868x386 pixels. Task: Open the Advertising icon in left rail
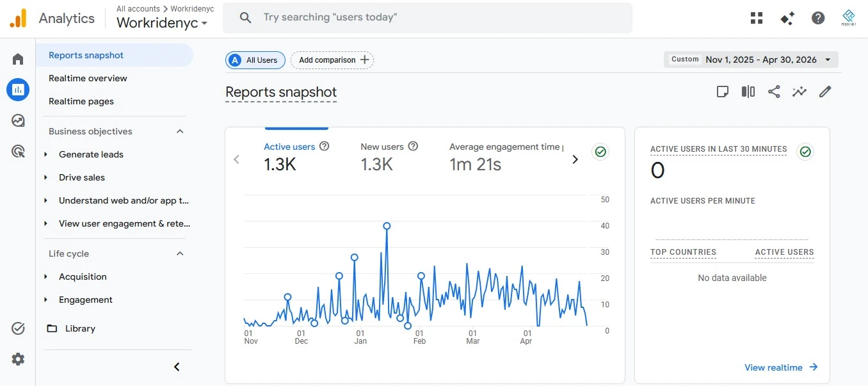[18, 151]
